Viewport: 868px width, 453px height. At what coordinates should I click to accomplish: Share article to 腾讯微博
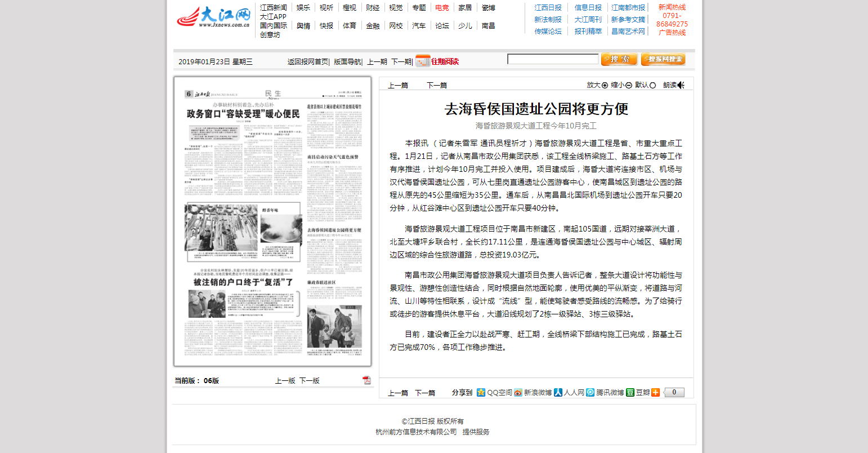coord(605,393)
